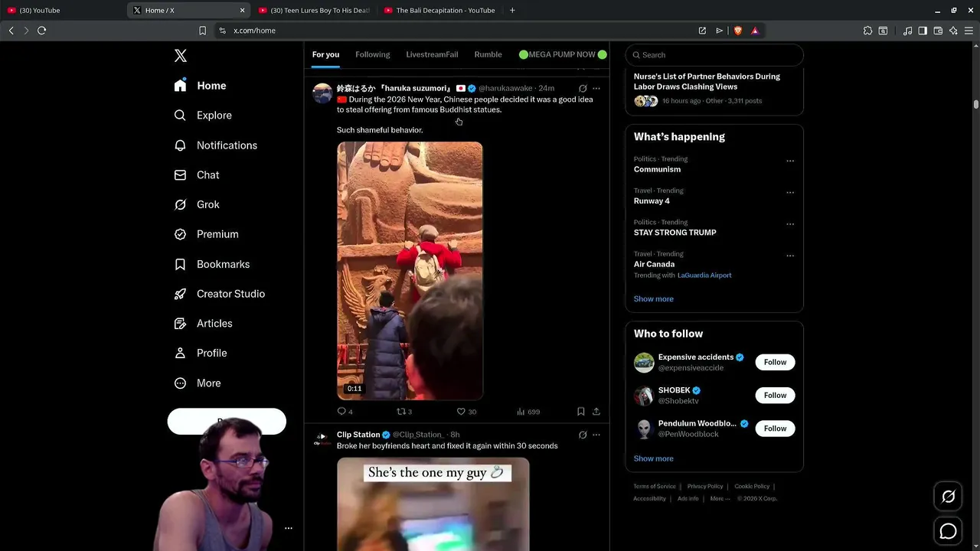Switch to the Following tab

(x=373, y=54)
